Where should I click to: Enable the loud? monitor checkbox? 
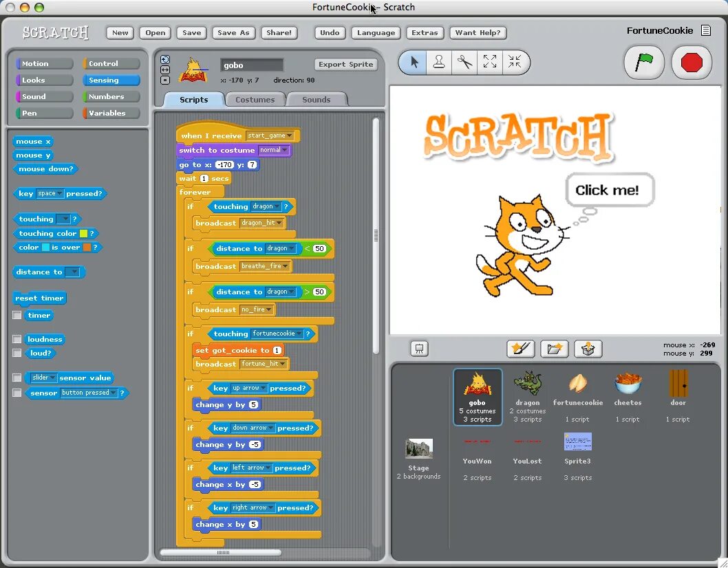point(17,353)
